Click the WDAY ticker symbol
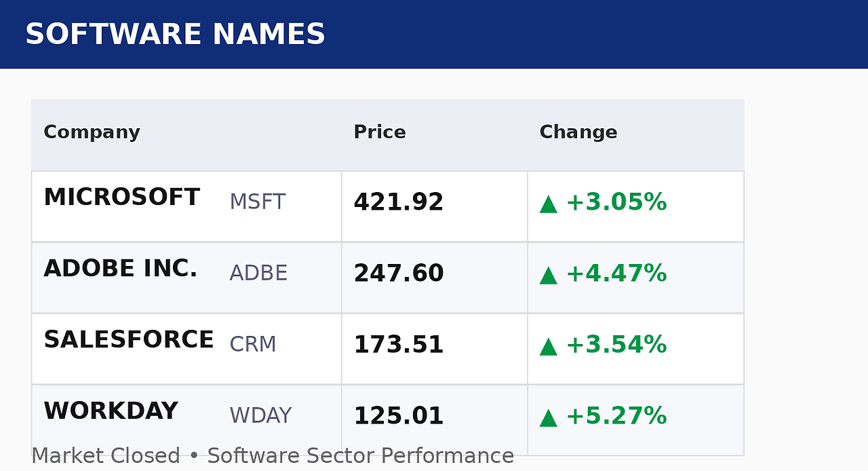 point(260,416)
